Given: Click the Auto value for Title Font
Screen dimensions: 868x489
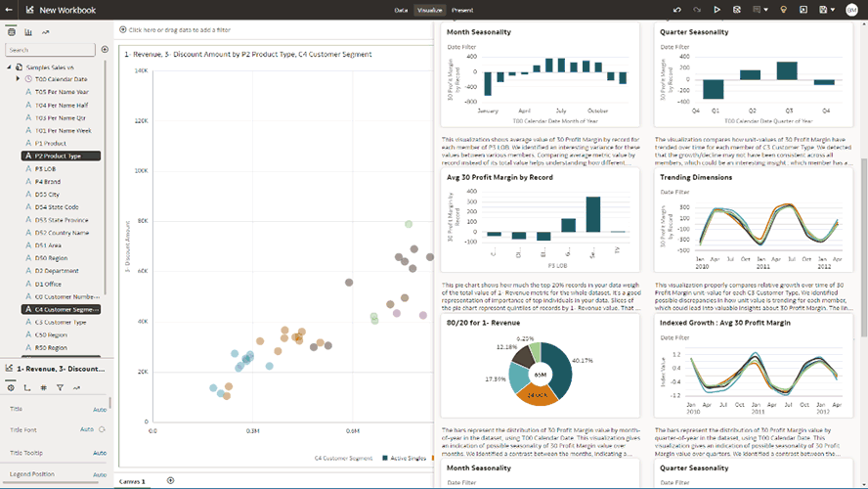Looking at the screenshot, I should coord(86,429).
